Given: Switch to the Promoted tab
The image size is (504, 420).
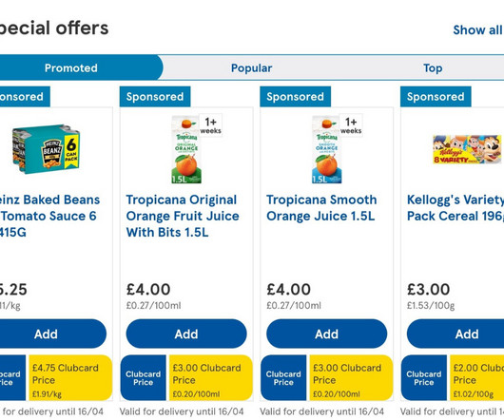Looking at the screenshot, I should 71,68.
